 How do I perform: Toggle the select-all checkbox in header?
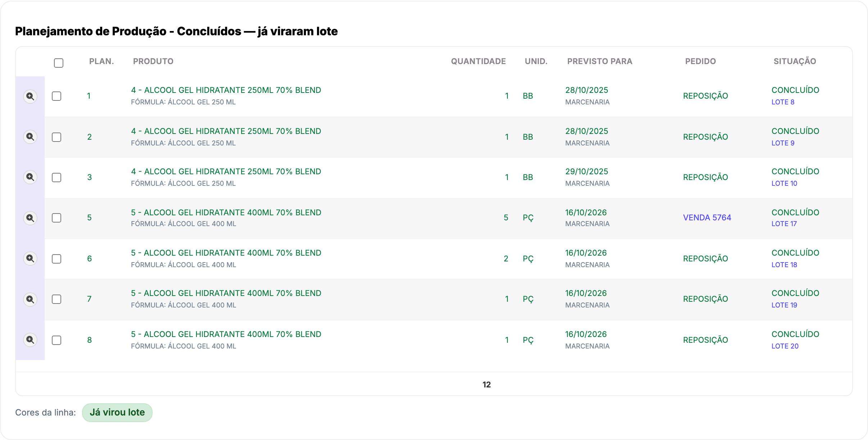pos(59,63)
